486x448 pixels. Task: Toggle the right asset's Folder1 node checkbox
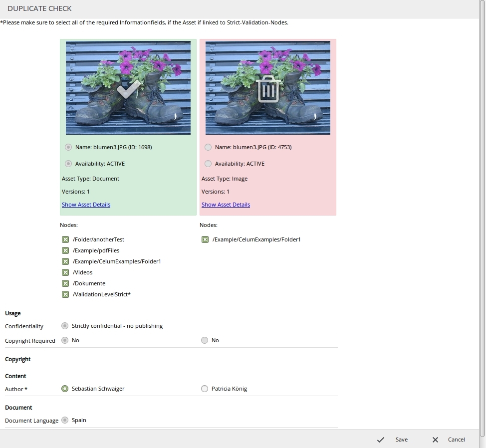205,239
